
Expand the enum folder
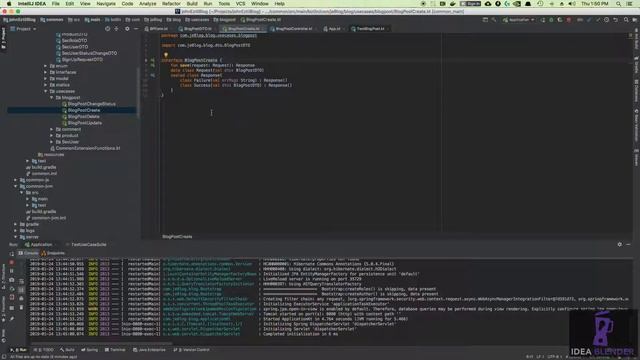[46, 66]
